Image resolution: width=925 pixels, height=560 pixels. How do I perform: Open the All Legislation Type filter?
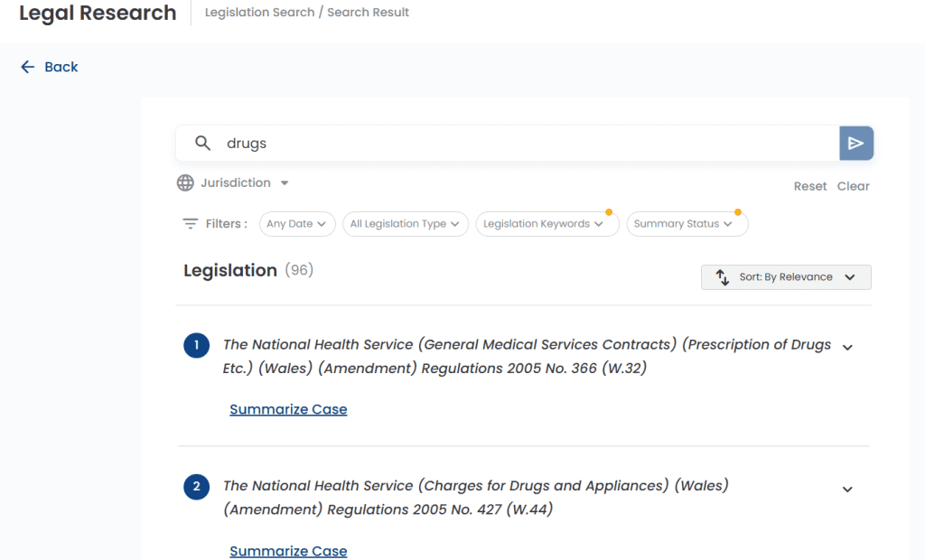[x=406, y=224]
